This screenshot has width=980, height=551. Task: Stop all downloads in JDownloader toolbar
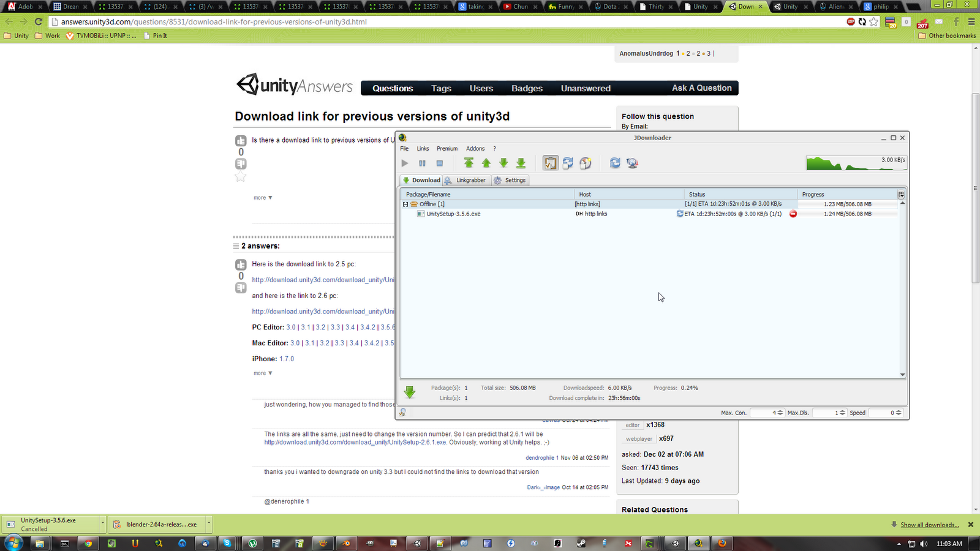439,163
